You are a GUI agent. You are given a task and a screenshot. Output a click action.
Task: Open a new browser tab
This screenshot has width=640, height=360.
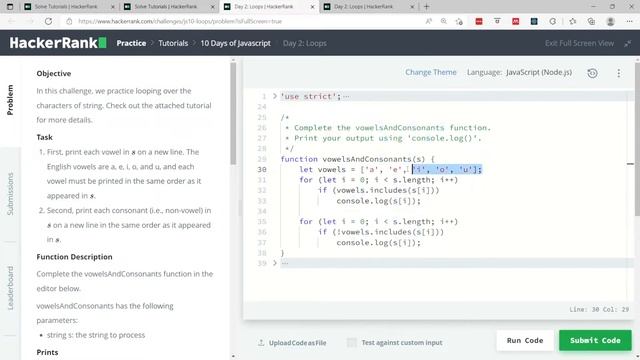point(427,7)
